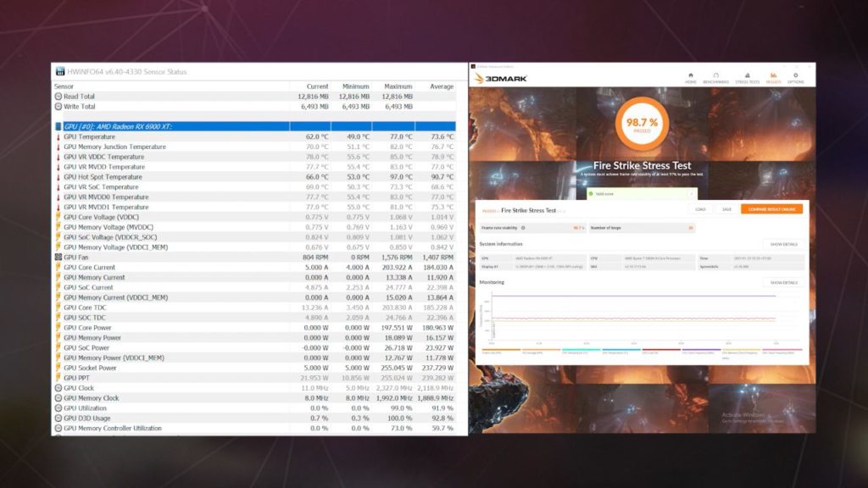Show details for Monitoring section

783,282
